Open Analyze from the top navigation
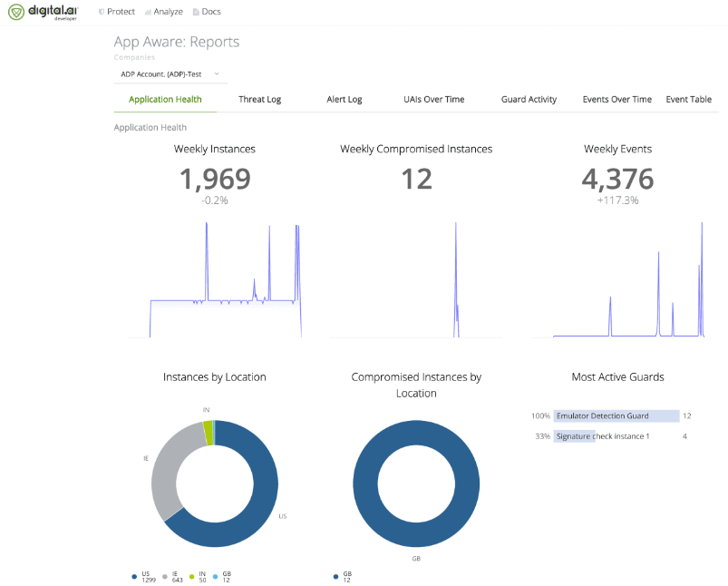The width and height of the screenshot is (728, 586). point(164,12)
